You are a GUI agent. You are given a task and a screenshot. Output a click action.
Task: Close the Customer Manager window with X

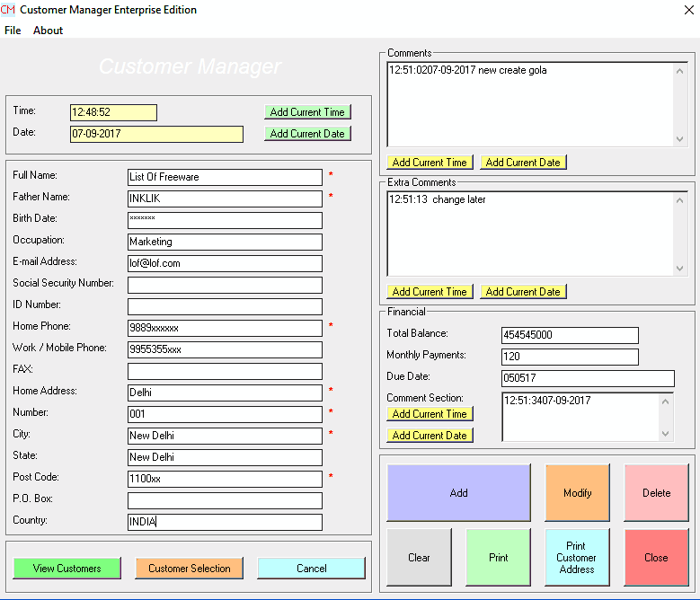(689, 10)
